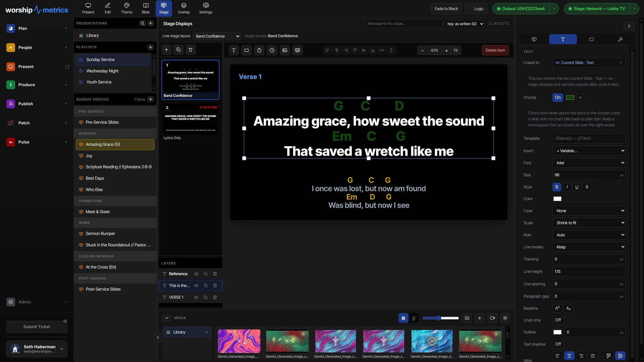644x362 pixels.
Task: Open the Key as written dropdown
Action: pos(464,24)
